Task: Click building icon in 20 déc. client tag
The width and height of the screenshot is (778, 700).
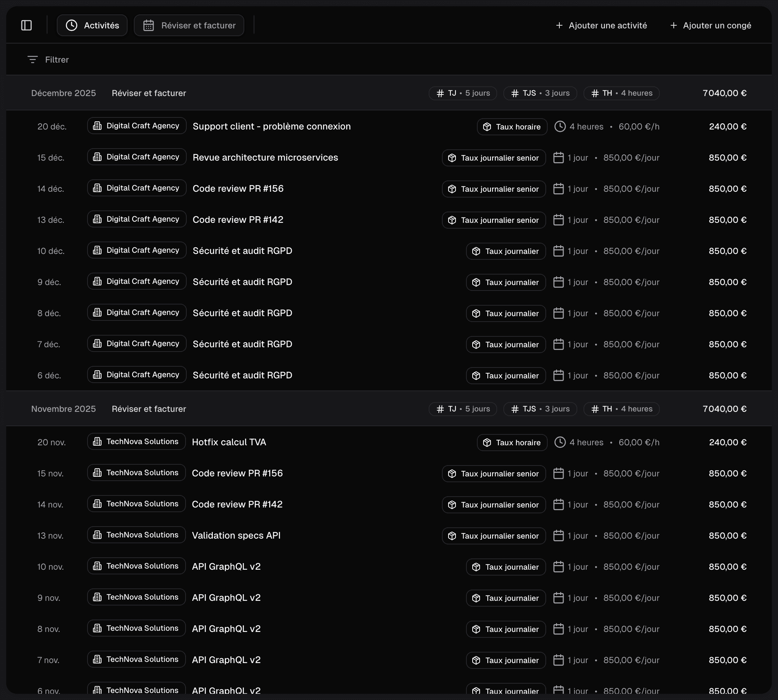Action: coord(97,126)
